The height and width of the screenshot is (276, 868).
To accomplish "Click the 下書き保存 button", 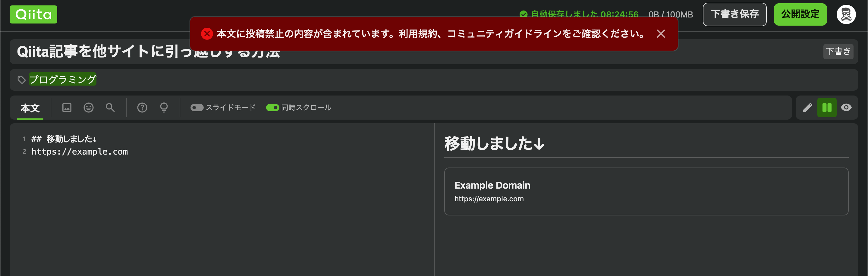I will coord(734,14).
